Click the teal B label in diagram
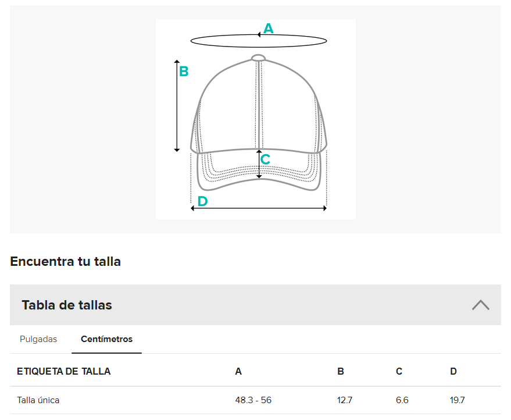The height and width of the screenshot is (420, 511). [184, 72]
